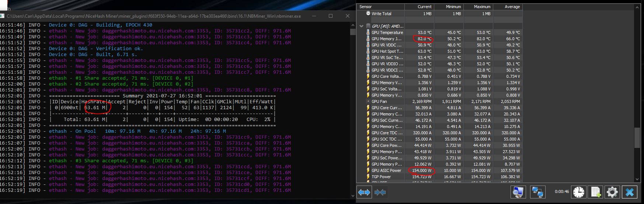Screen dimensions: 644x204
Task: Click the Write Total row label
Action: tap(382, 14)
